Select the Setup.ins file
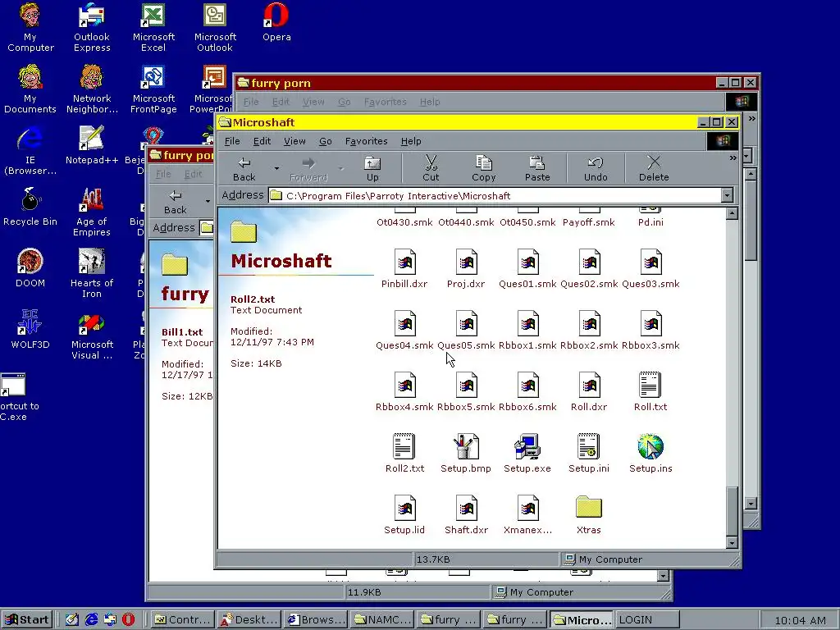840x630 pixels. 651,453
